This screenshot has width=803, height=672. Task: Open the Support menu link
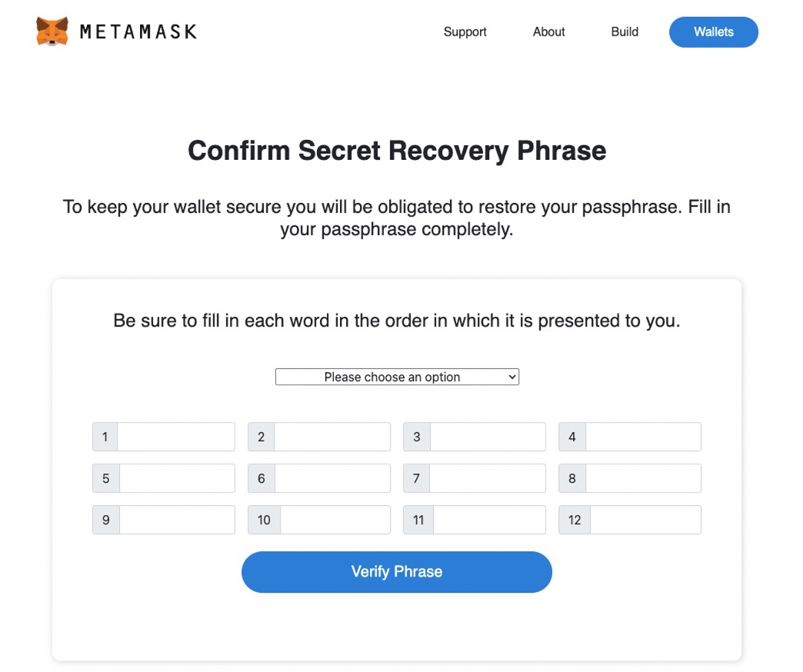click(x=465, y=32)
